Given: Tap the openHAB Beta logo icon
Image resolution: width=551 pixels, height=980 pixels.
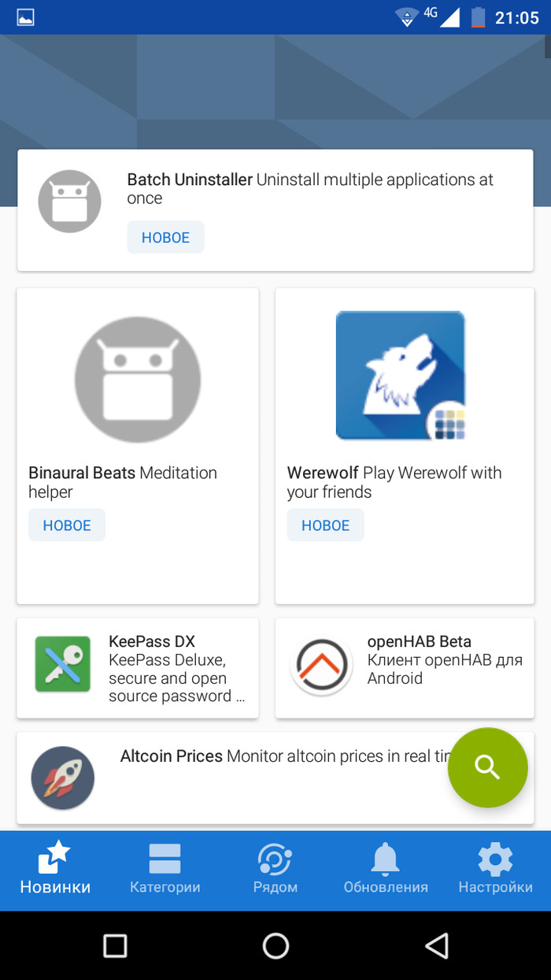Looking at the screenshot, I should tap(320, 666).
